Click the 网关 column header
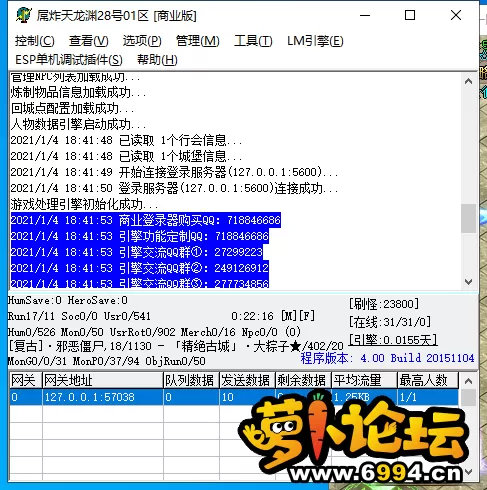Viewport: 487px width, 490px height. click(26, 380)
